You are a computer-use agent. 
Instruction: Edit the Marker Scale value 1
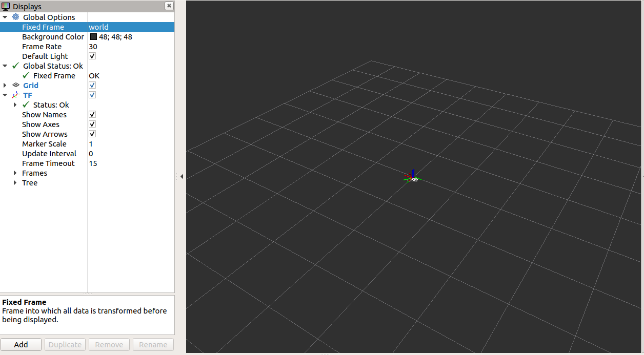(x=91, y=143)
